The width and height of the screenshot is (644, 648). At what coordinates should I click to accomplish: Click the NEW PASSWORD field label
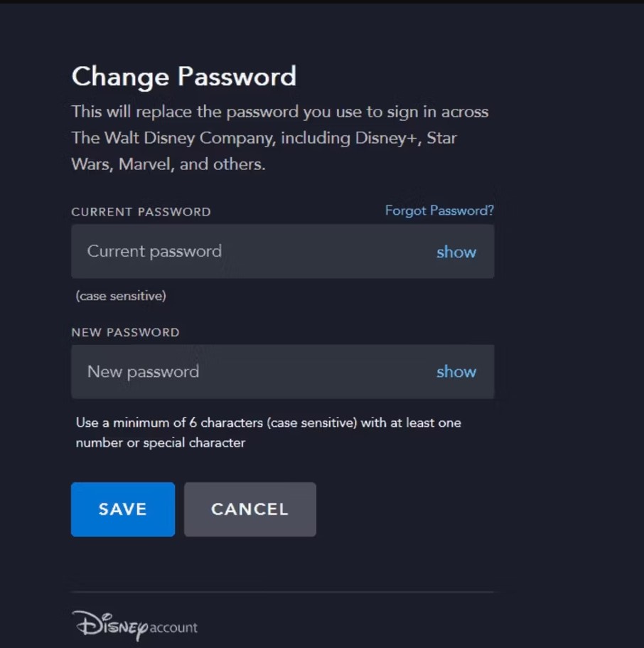125,332
